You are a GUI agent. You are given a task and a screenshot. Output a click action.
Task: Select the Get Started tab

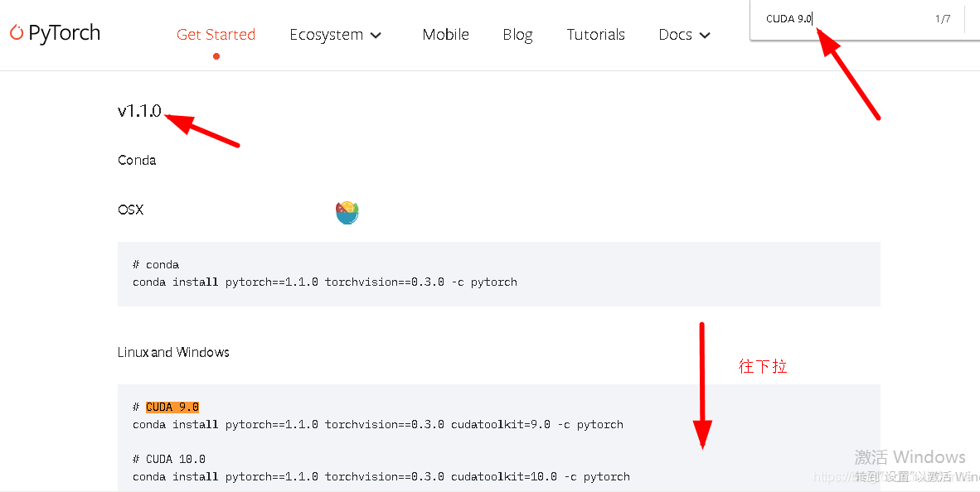(x=216, y=34)
